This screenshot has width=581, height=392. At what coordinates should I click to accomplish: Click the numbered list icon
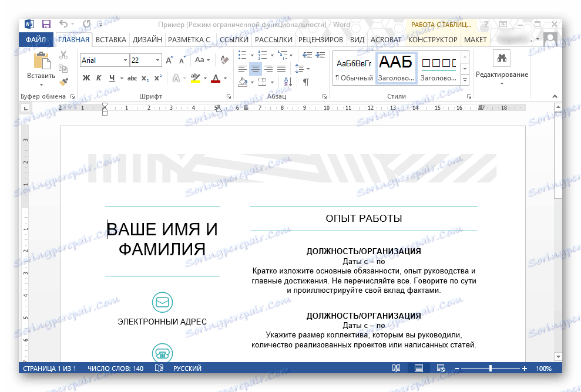point(263,55)
